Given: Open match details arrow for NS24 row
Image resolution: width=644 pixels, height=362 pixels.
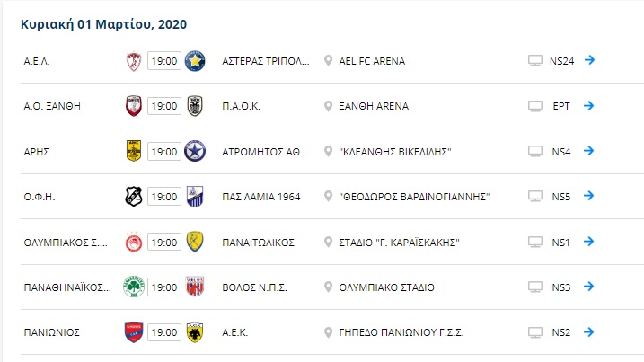Looking at the screenshot, I should [x=590, y=60].
